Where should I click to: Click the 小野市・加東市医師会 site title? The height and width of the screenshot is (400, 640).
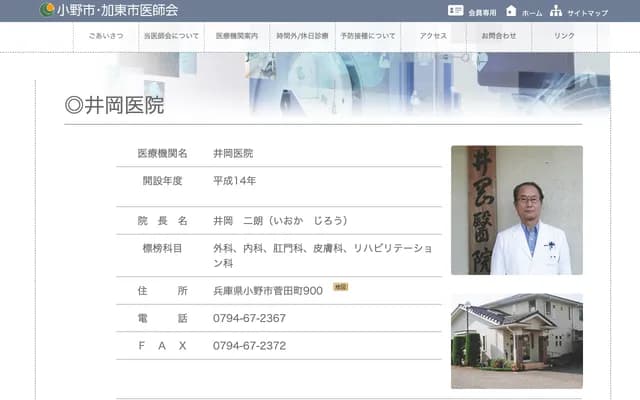[x=118, y=10]
